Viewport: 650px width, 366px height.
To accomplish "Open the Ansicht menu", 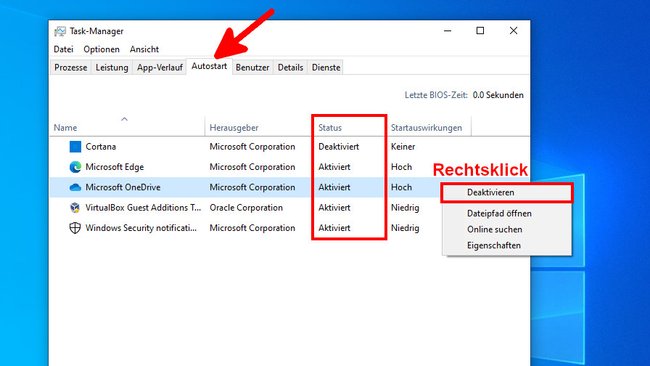I will coord(144,49).
